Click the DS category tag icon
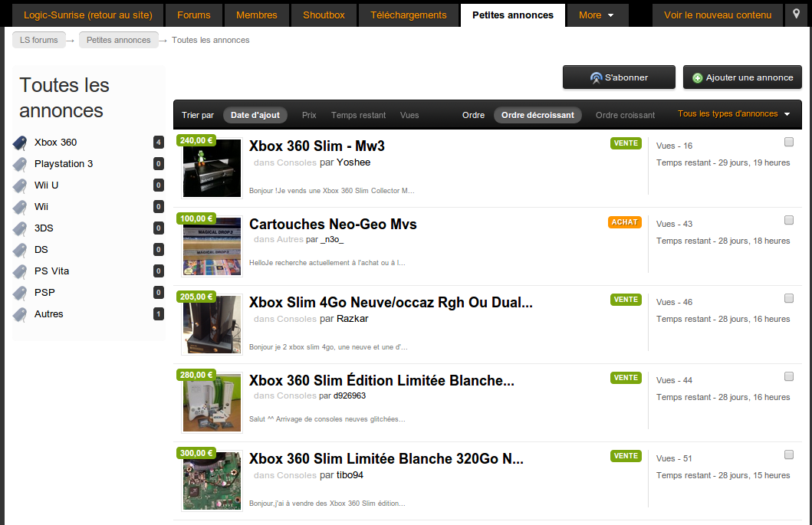 [x=20, y=250]
